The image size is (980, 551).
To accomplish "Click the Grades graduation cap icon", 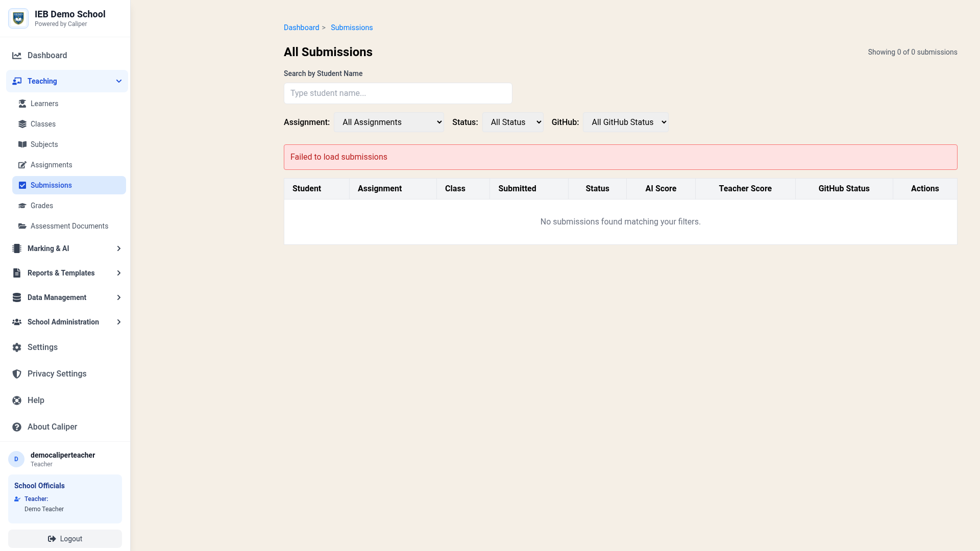I will coord(22,206).
